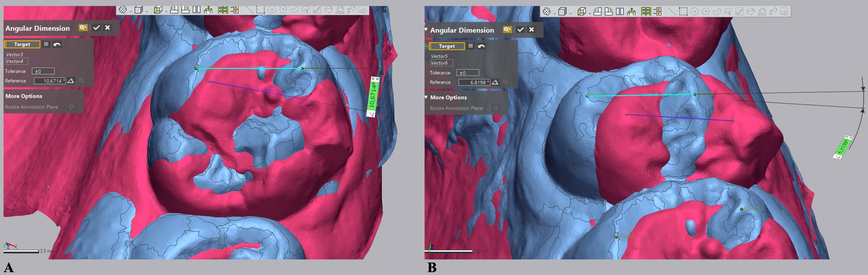
Task: Click Reference field showing 6,8198° in panel B
Action: (x=474, y=82)
